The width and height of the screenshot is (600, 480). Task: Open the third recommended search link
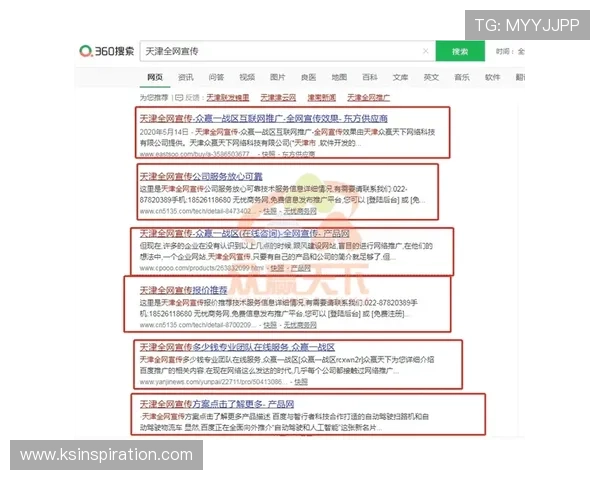click(x=321, y=98)
